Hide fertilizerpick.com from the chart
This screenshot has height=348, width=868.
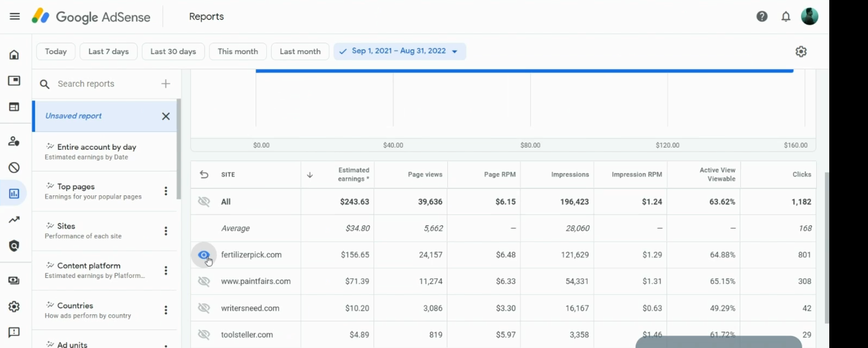(204, 255)
